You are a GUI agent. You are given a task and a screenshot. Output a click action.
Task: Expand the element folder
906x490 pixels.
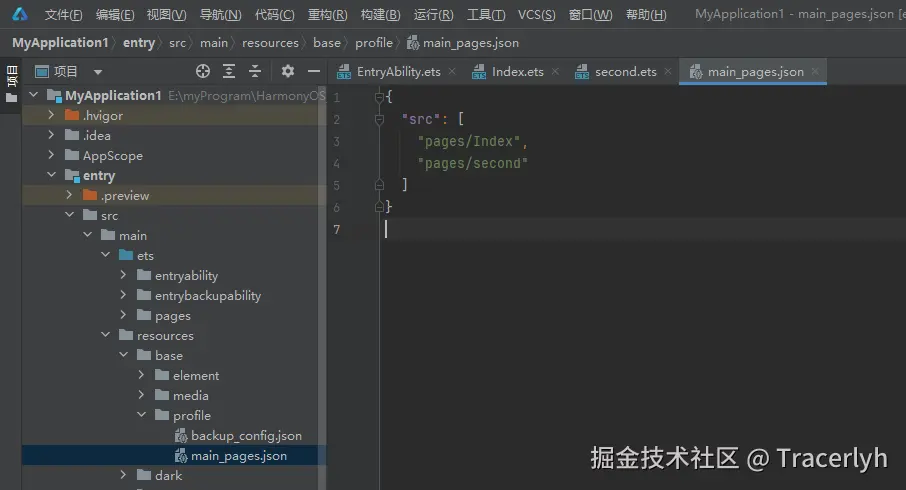pos(141,375)
